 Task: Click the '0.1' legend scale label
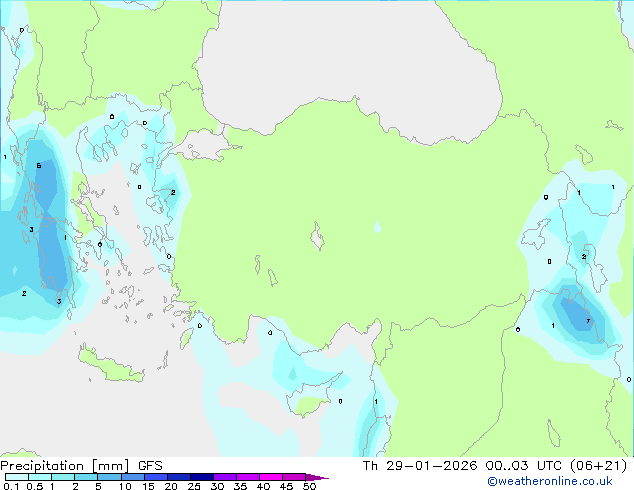(x=11, y=486)
